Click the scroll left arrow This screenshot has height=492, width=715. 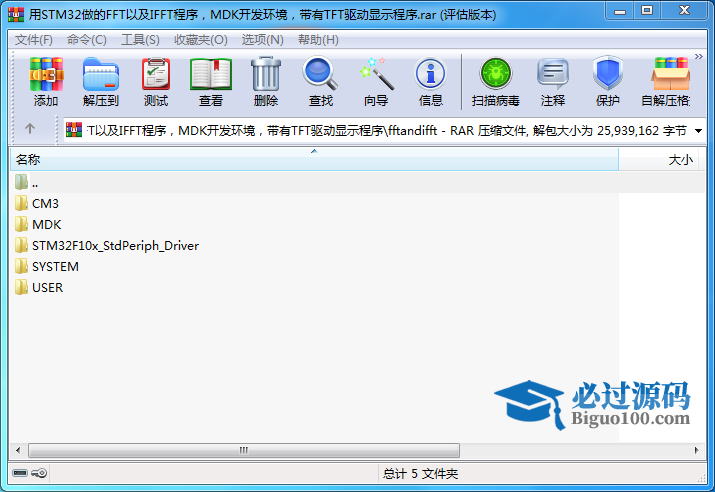(18, 450)
